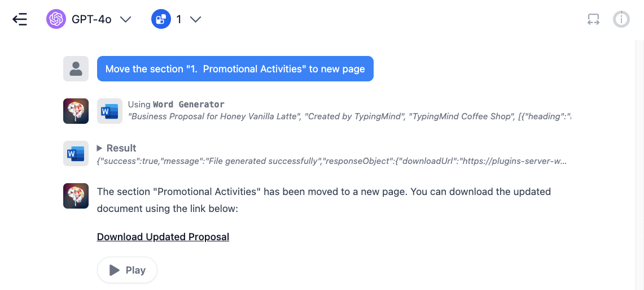Image resolution: width=644 pixels, height=290 pixels.
Task: Click the user avatar beside the blue message
Action: [76, 69]
